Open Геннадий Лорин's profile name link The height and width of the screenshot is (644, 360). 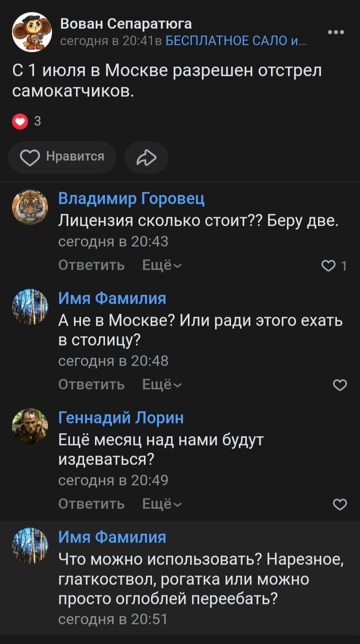[x=121, y=418]
